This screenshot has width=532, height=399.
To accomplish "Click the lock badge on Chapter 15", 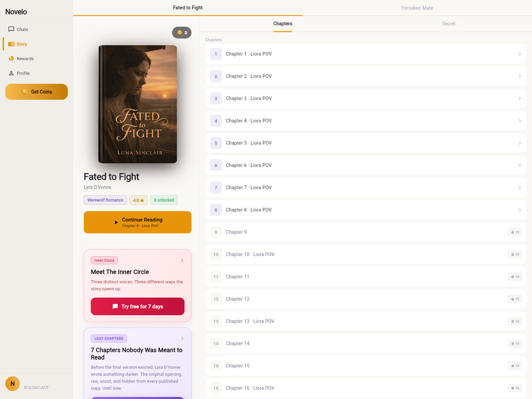I will click(x=515, y=366).
